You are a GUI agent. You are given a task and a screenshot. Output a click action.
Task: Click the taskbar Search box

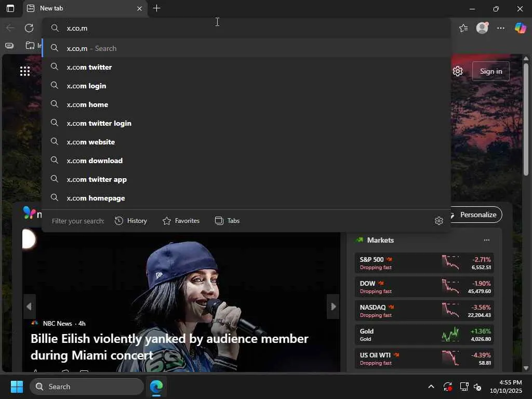[87, 387]
